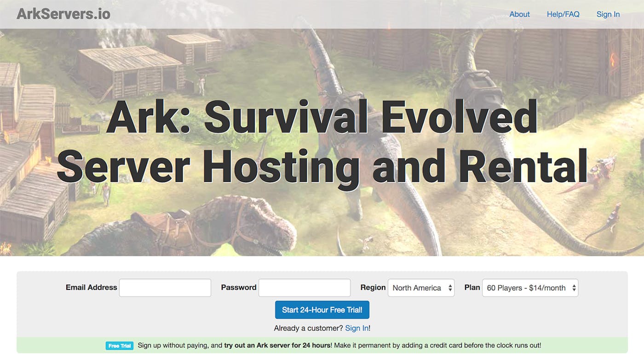Image resolution: width=644 pixels, height=364 pixels.
Task: Click the Password input field
Action: click(304, 288)
